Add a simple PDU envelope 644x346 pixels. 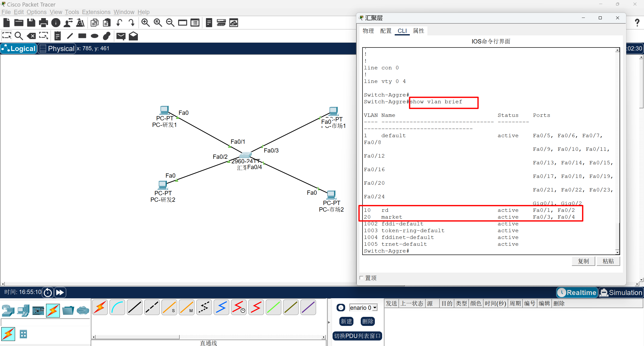(121, 36)
